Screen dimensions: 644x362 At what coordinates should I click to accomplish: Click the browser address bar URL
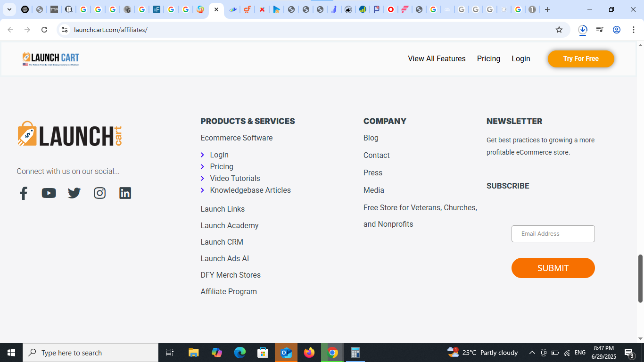[111, 30]
